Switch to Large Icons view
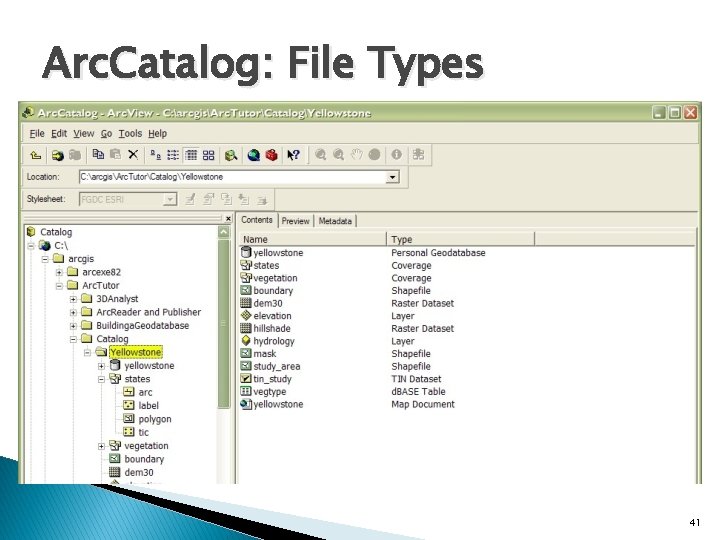 point(155,155)
